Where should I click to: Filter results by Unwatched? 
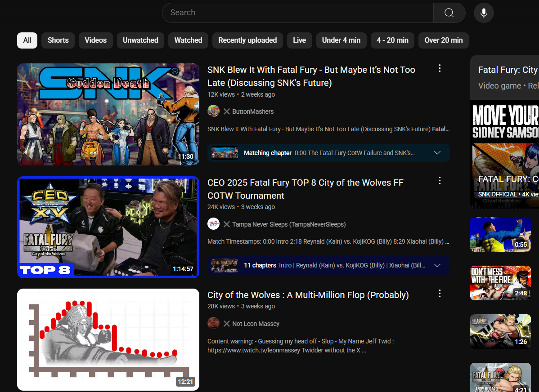(140, 40)
